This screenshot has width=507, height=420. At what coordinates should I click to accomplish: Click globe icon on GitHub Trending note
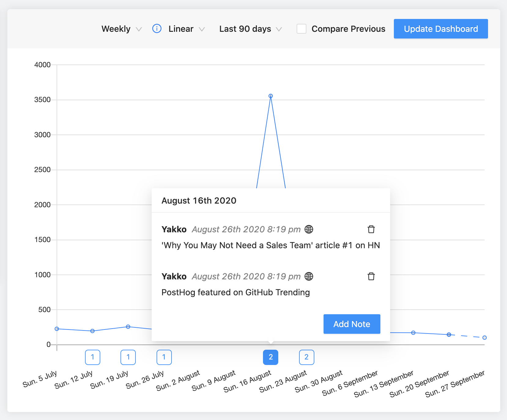tap(309, 276)
